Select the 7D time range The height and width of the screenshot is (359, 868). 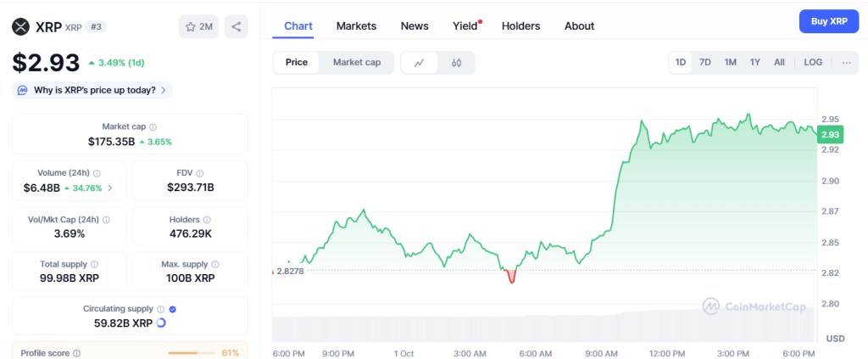(x=705, y=62)
